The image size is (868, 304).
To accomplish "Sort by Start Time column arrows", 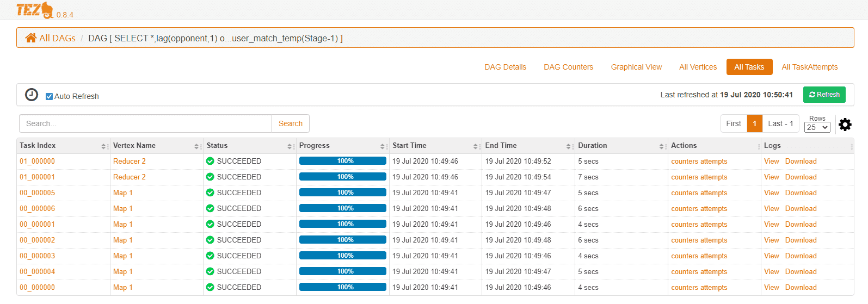I will (475, 146).
